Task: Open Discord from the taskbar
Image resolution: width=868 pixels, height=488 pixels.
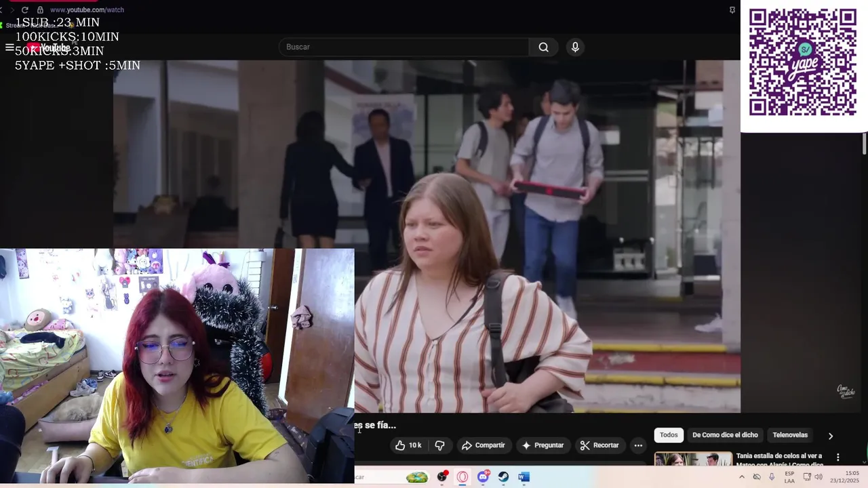Action: click(483, 477)
